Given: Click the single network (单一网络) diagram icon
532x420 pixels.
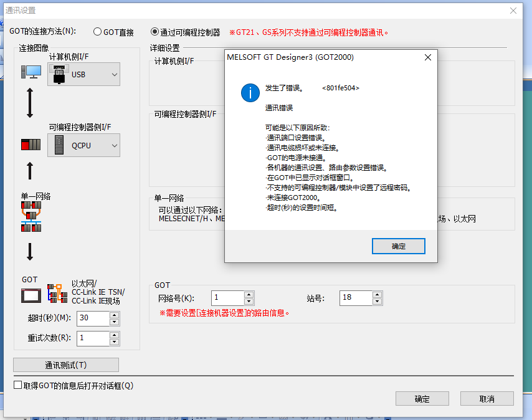Looking at the screenshot, I should pos(31,216).
